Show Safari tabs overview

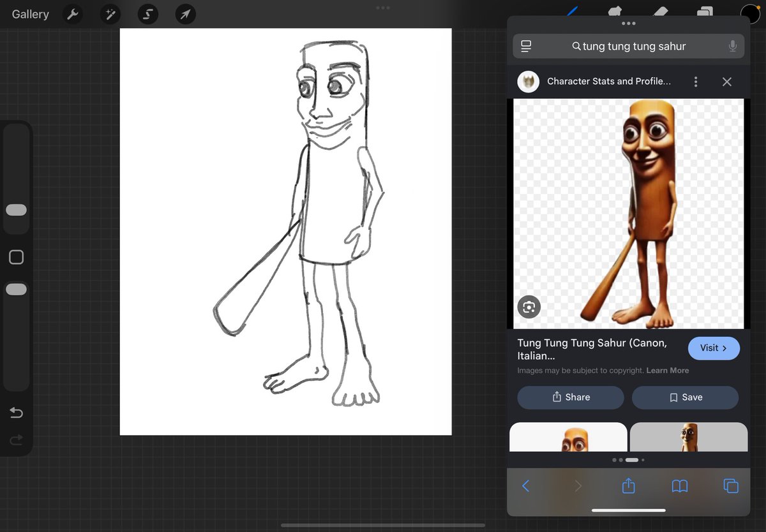tap(731, 486)
